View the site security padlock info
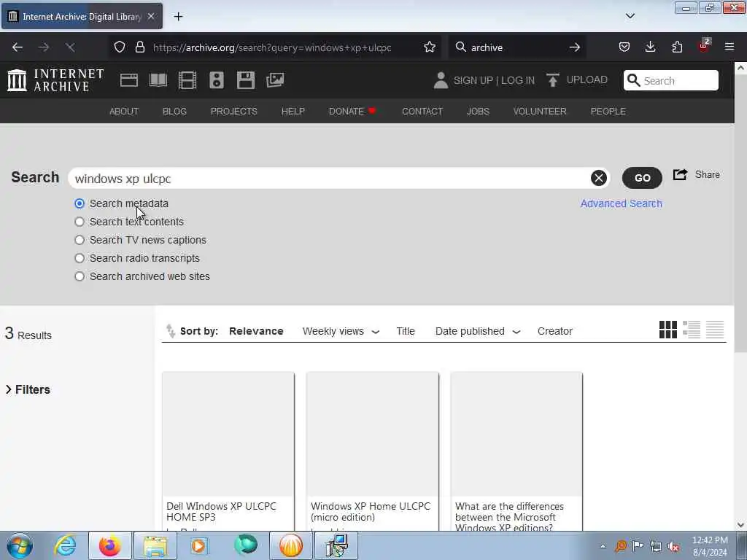Viewport: 747px width, 560px height. (140, 47)
